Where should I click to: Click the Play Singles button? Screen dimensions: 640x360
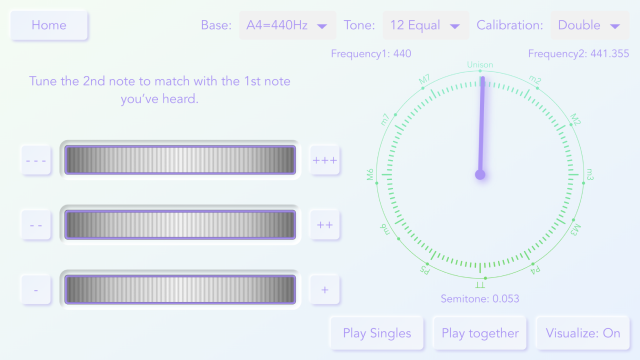pyautogui.click(x=377, y=333)
